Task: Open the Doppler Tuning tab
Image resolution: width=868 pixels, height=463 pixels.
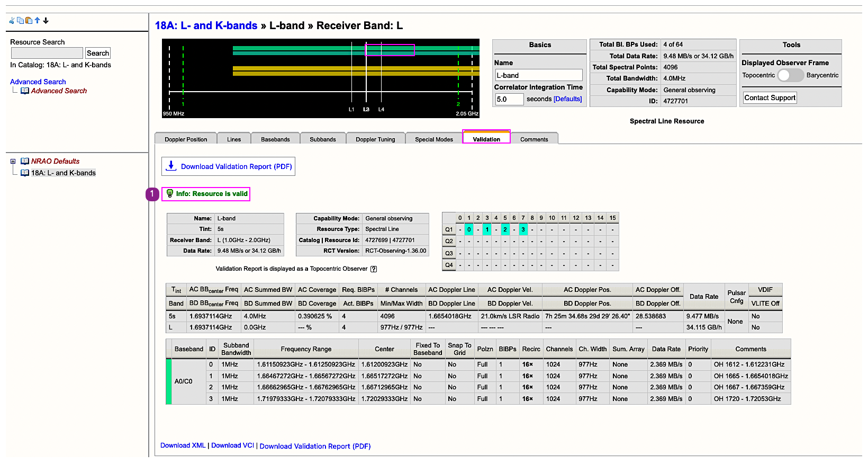Action: 375,139
